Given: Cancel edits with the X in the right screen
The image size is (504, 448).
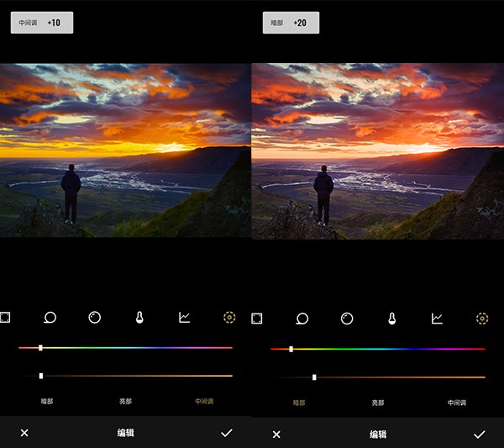Looking at the screenshot, I should pyautogui.click(x=276, y=435).
